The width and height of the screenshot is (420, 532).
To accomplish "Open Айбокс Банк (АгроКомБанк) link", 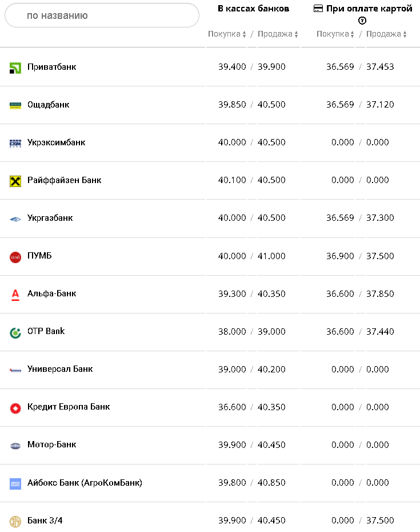I will coord(85,482).
